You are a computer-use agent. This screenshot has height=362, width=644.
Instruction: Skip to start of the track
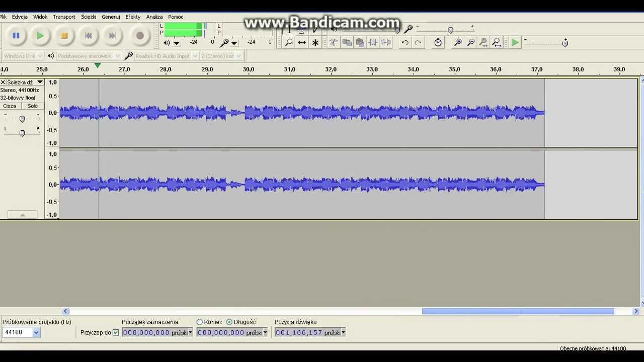88,36
